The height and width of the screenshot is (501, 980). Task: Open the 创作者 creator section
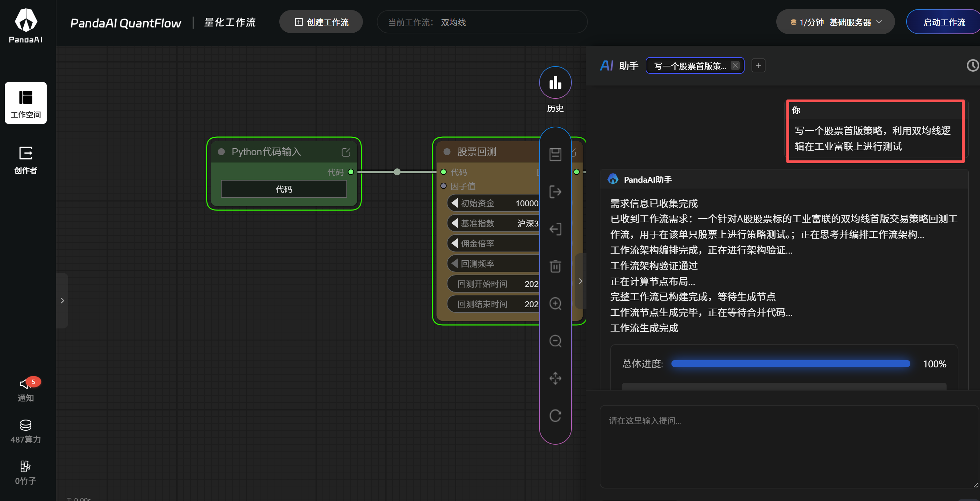point(26,160)
